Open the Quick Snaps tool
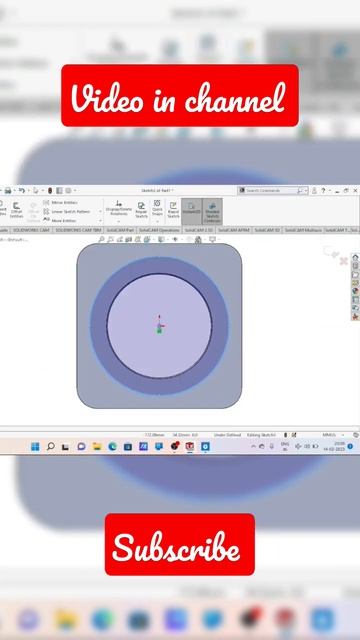Screen dimensions: 360x640 pos(157,208)
